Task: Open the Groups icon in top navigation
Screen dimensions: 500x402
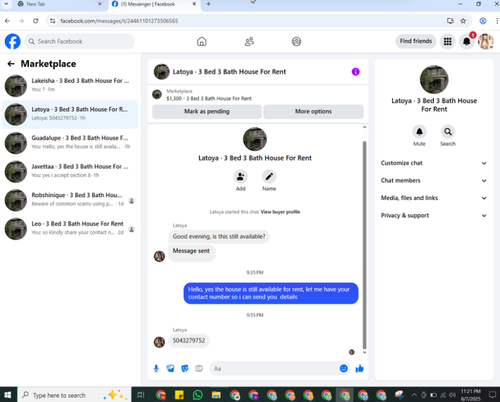Action: pos(296,41)
